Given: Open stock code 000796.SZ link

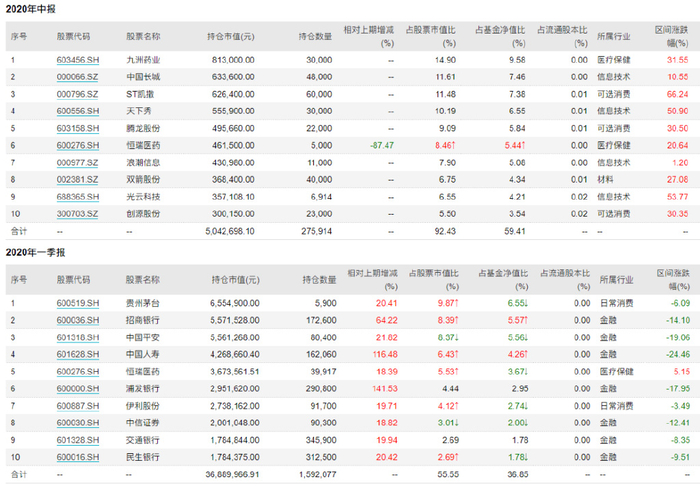Looking at the screenshot, I should pos(77,94).
